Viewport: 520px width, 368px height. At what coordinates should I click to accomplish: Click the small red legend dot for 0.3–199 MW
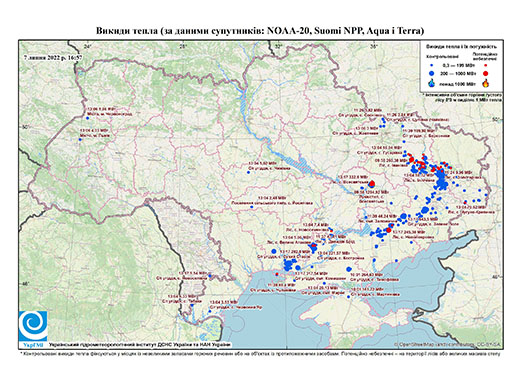486,66
